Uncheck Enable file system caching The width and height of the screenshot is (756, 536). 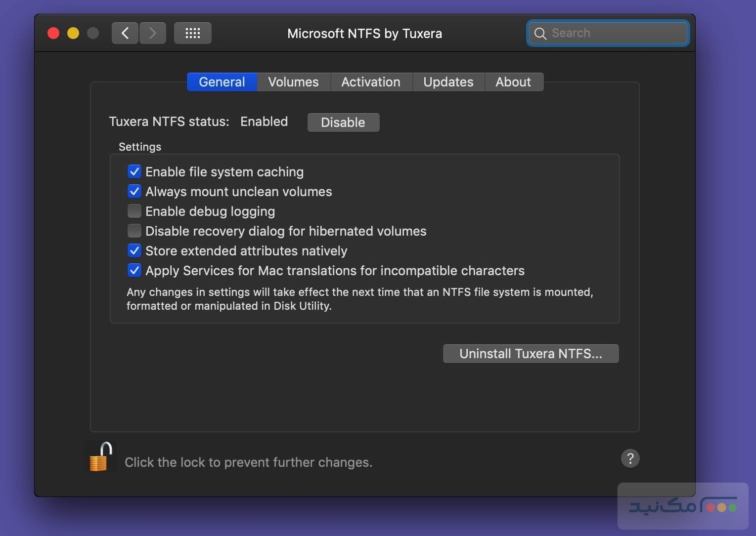tap(134, 171)
